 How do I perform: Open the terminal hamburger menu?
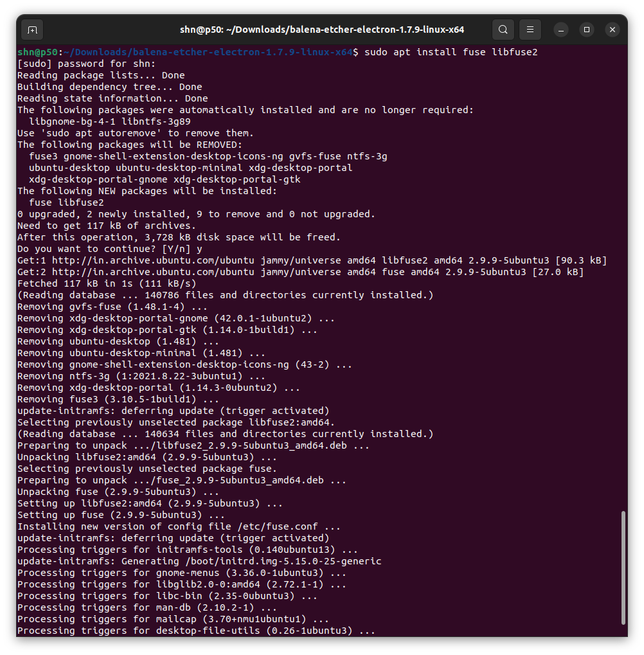point(530,30)
